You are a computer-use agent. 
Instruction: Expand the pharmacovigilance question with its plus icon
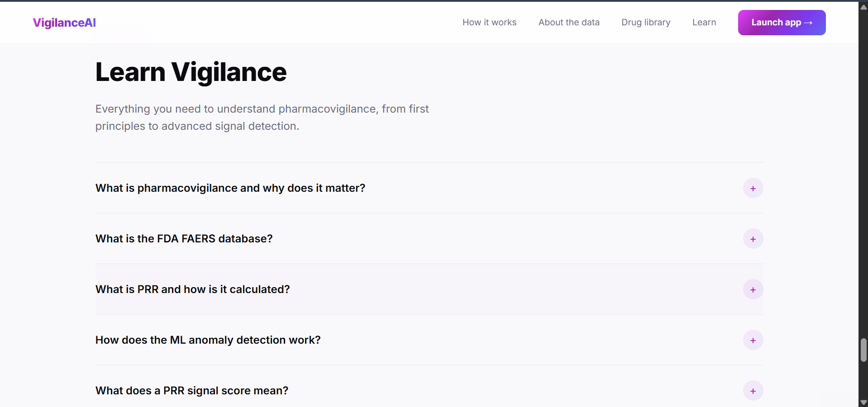coord(753,188)
